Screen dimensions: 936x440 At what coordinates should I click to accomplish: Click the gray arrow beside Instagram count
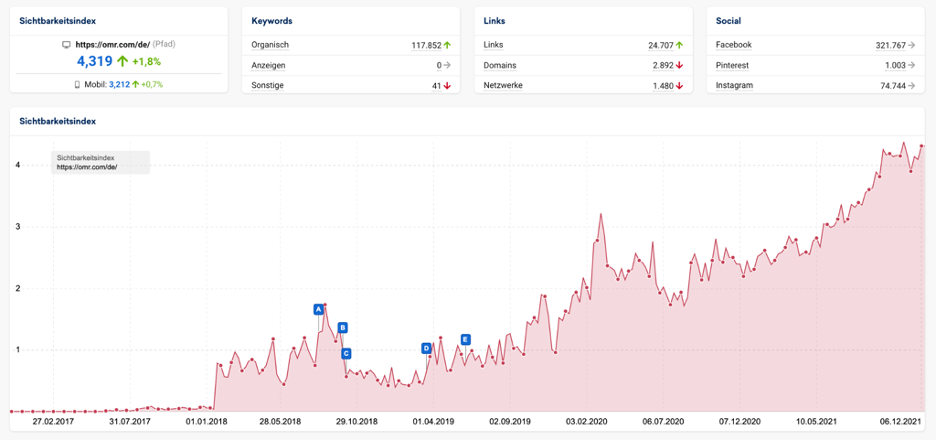tap(911, 85)
